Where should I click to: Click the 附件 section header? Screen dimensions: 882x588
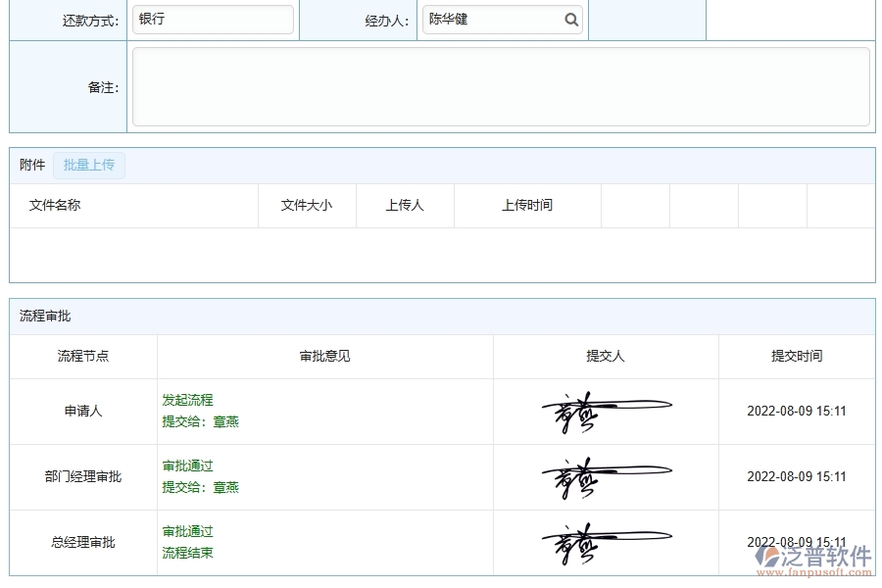coord(30,165)
